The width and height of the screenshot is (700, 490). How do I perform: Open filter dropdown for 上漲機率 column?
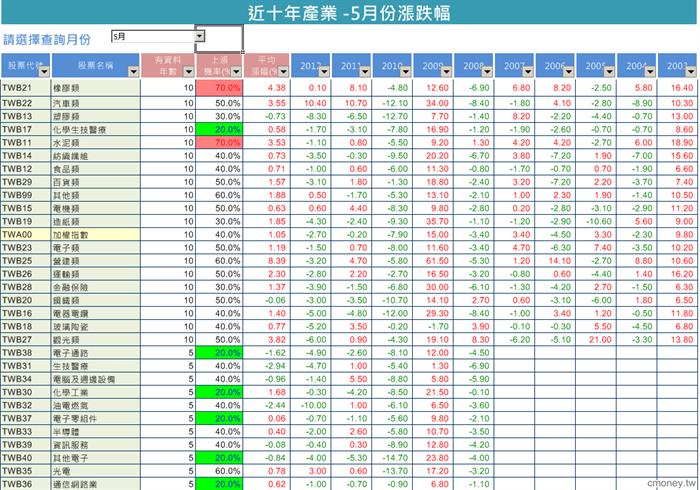236,72
